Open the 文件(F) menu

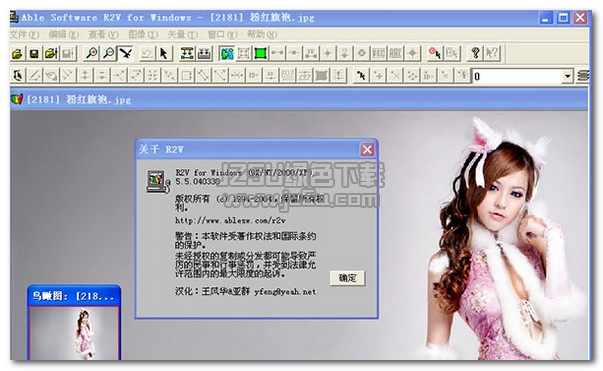25,35
